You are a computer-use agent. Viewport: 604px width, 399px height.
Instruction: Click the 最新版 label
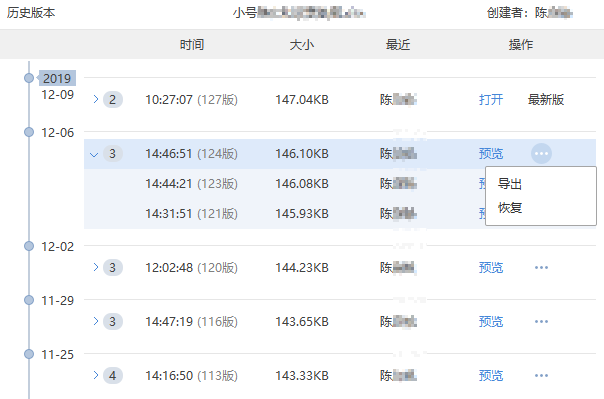(x=546, y=100)
